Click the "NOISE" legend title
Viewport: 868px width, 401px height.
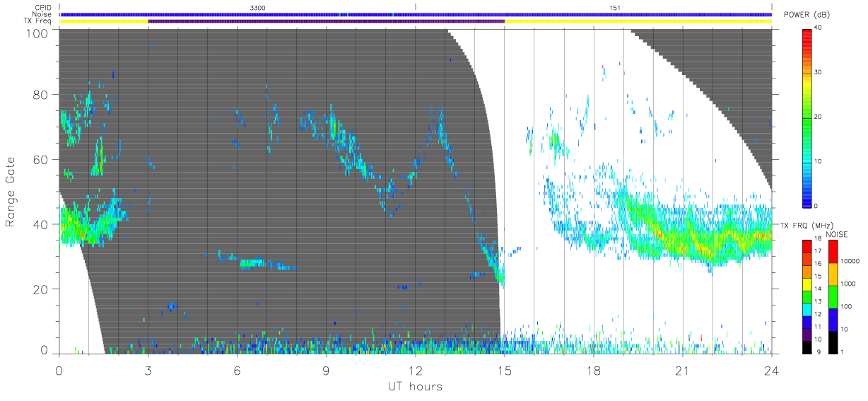(x=838, y=234)
